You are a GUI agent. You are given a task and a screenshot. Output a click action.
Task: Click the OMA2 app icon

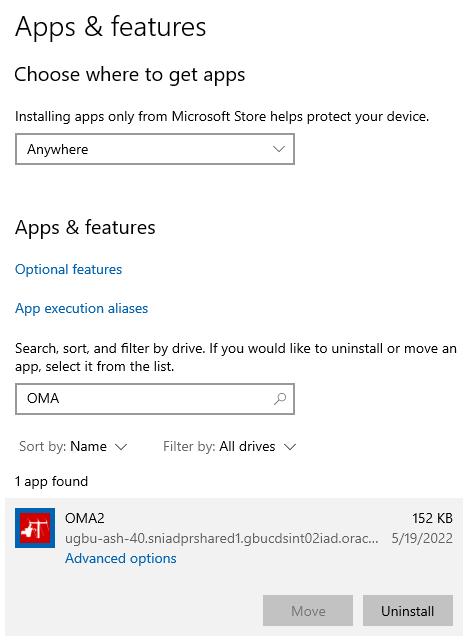click(x=35, y=528)
